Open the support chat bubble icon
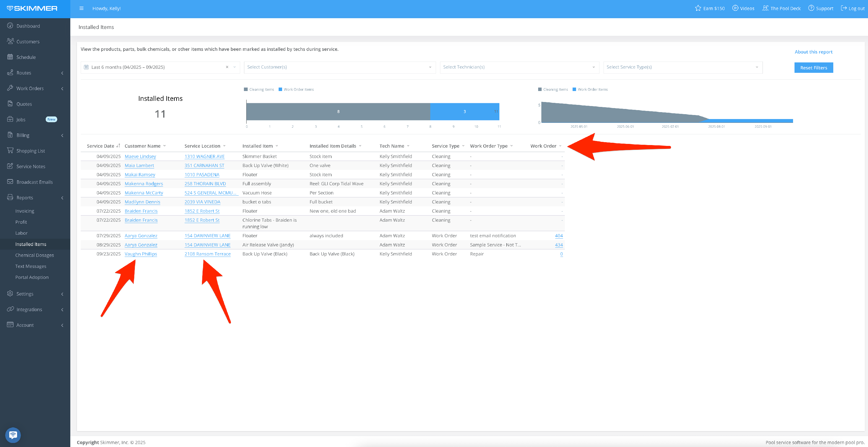 point(13,435)
